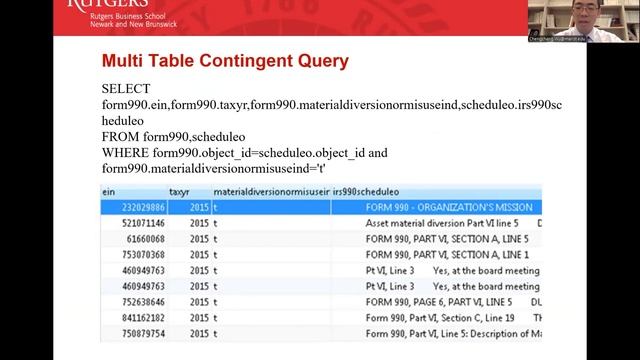Click the 't' value in row 753070368
This screenshot has width=640, height=360.
(215, 255)
